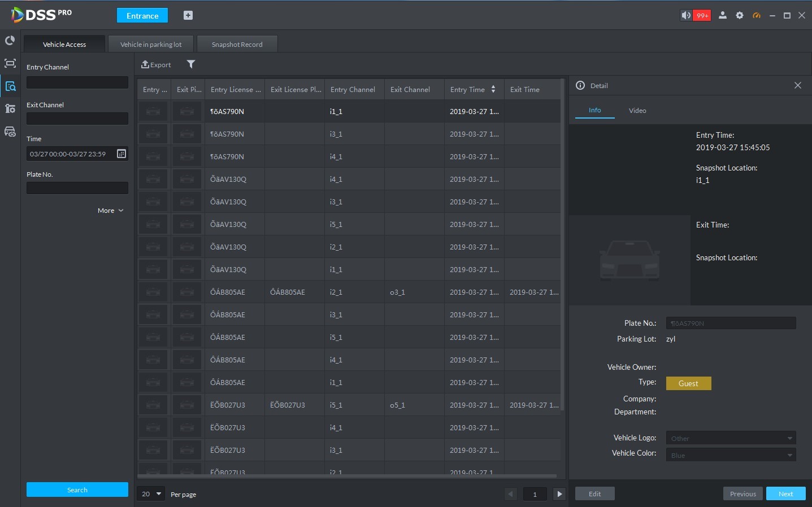
Task: Open the parking vehicle sidebar icon
Action: tap(10, 132)
